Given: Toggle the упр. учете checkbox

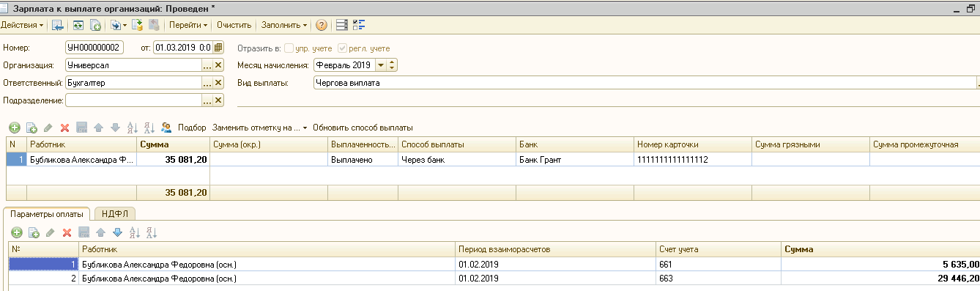Looking at the screenshot, I should click(x=289, y=48).
